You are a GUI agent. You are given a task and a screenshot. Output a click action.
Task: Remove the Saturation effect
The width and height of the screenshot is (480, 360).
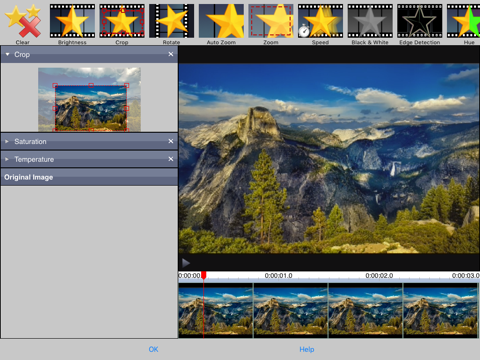pyautogui.click(x=171, y=141)
